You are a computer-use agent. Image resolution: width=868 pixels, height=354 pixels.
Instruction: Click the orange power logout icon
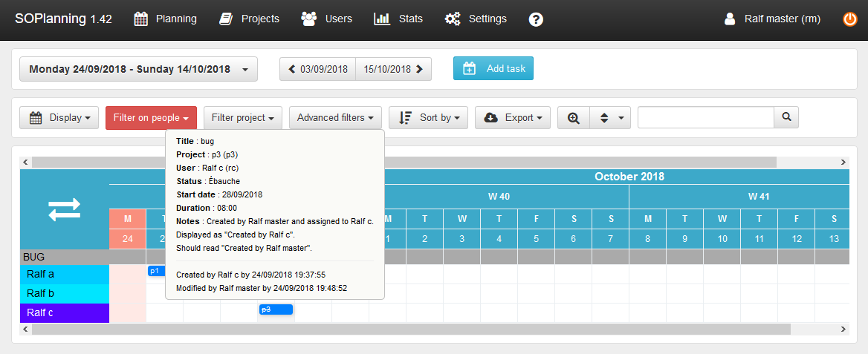point(849,19)
